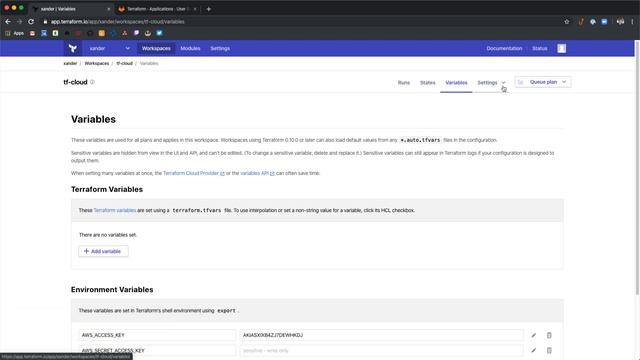Viewport: 640px width, 360px height.
Task: Open the Twitter bookmark icon
Action: coord(159,33)
